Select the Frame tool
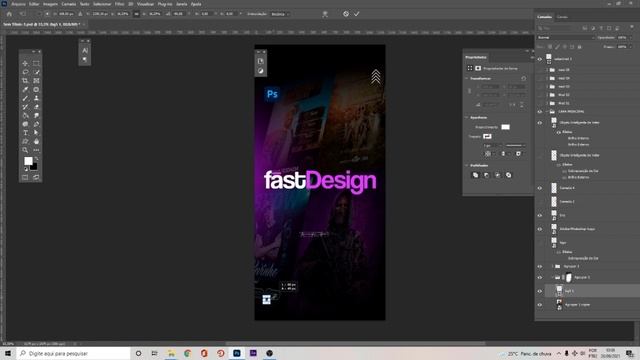The height and width of the screenshot is (360, 640). coord(36,81)
